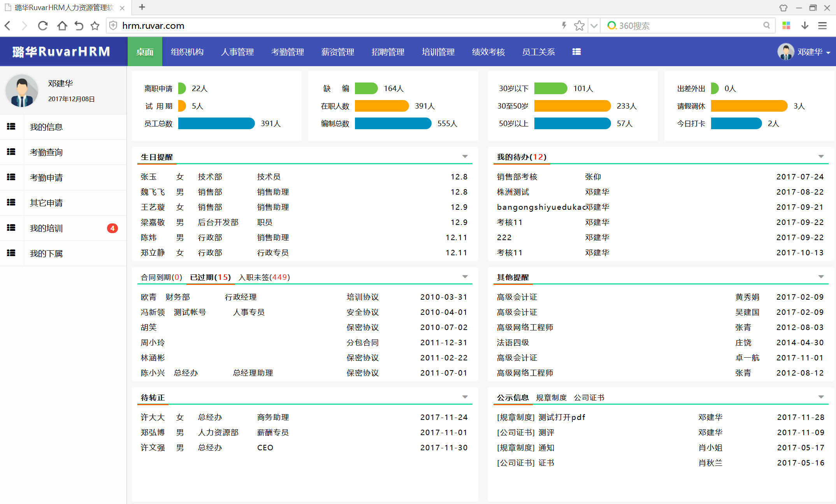
Task: Click the list icon beside 我的下属
Action: pos(11,253)
